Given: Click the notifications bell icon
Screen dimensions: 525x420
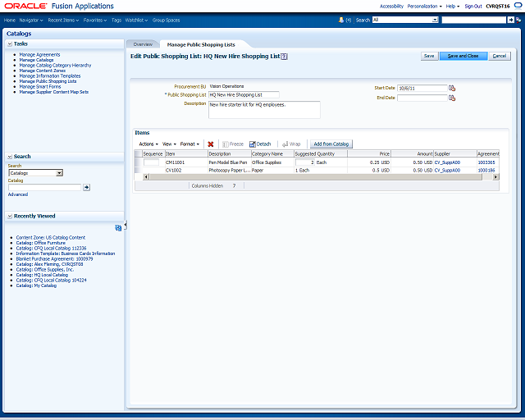Looking at the screenshot, I should pyautogui.click(x=341, y=20).
